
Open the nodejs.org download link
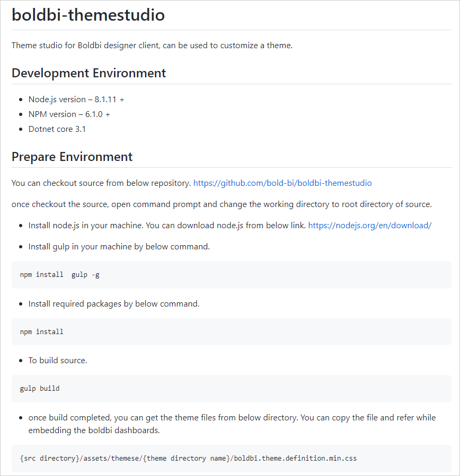(370, 225)
